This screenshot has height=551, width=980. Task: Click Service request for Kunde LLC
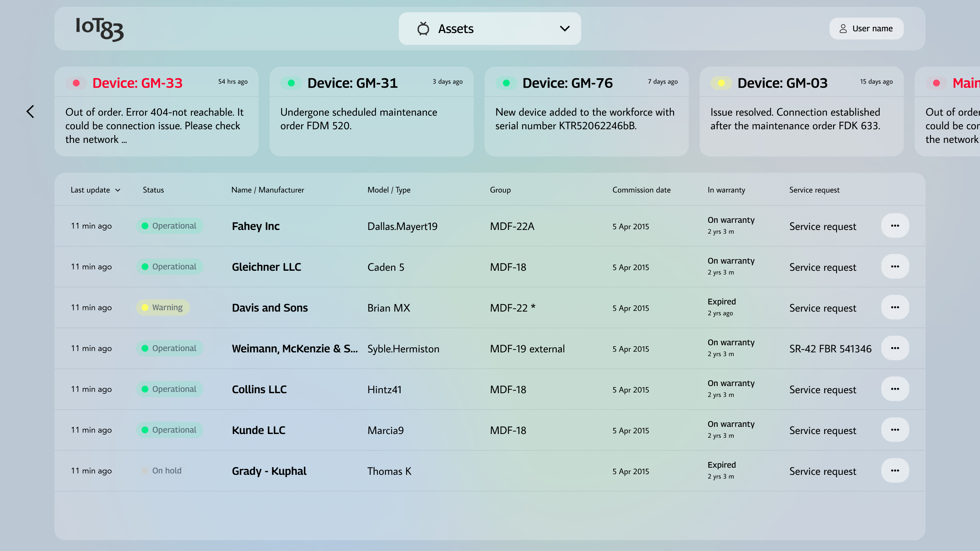[822, 430]
